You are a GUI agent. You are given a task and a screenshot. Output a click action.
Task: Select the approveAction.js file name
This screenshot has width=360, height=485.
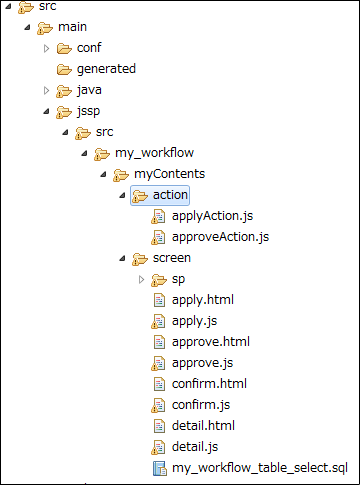[x=220, y=237]
